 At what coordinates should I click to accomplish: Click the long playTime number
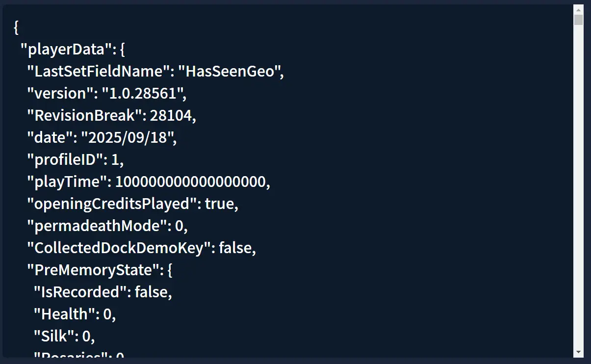[x=190, y=182]
